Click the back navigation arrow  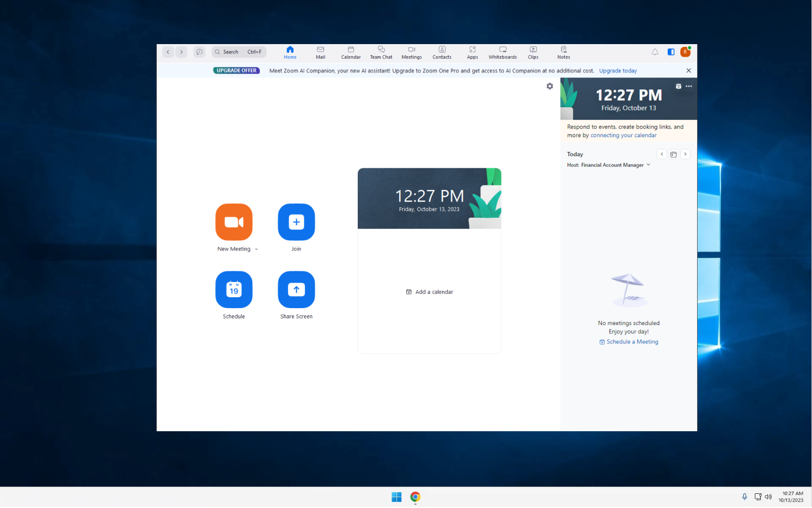coord(168,52)
